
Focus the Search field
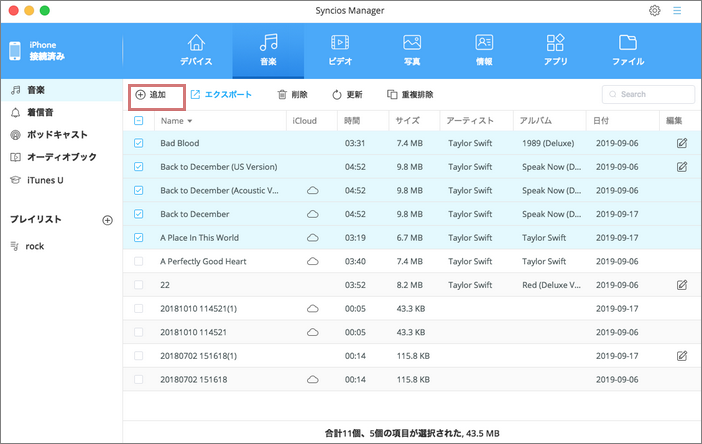pos(648,94)
